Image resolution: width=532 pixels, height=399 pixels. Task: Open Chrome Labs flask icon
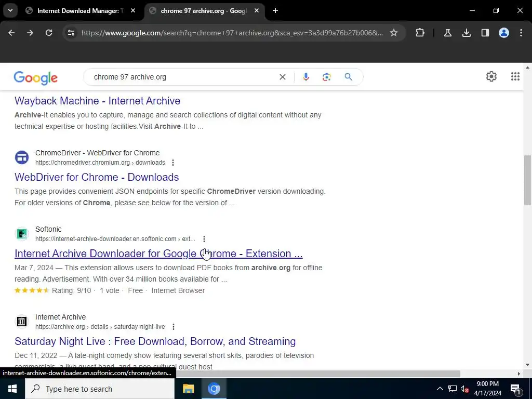(x=447, y=33)
